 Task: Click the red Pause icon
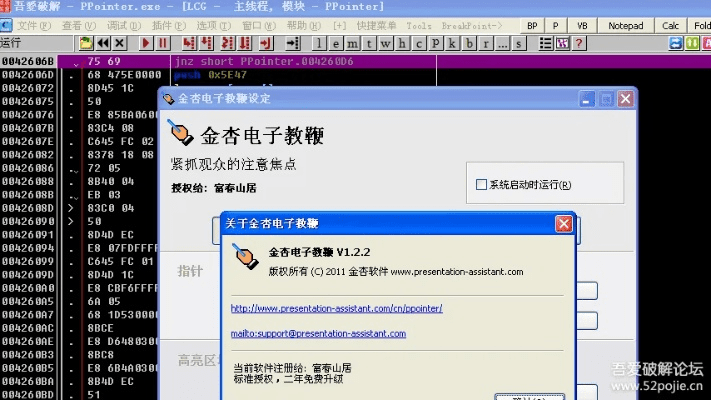(163, 43)
